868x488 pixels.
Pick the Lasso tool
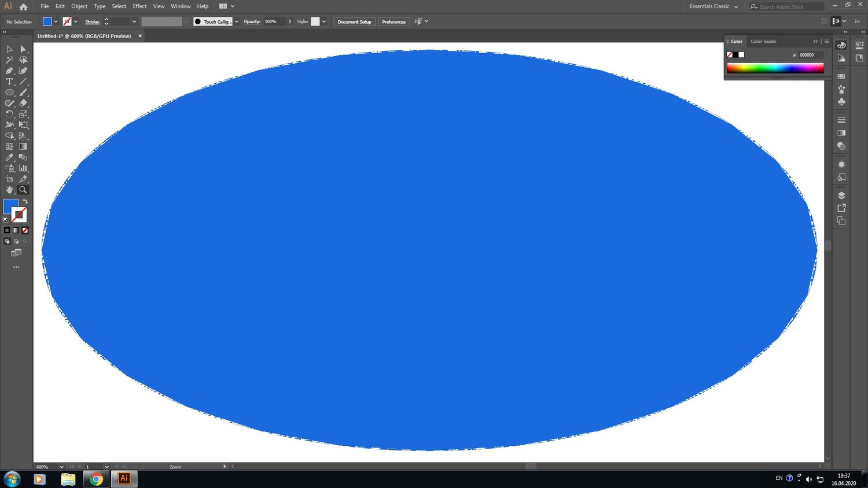pyautogui.click(x=23, y=60)
